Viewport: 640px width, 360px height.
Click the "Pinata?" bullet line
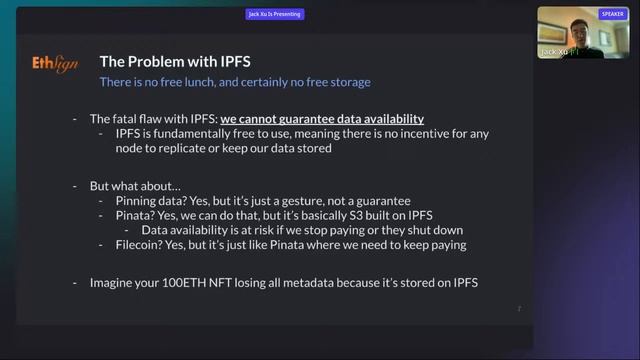tap(274, 216)
